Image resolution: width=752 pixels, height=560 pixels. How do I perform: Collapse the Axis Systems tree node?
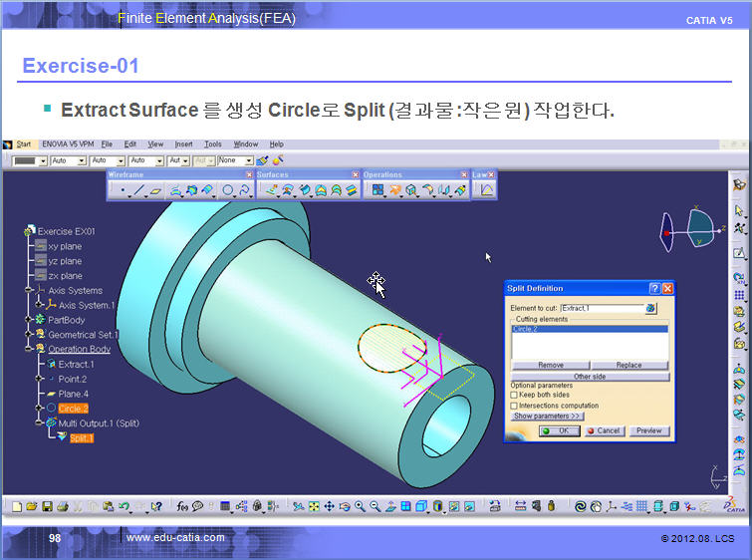tap(28, 290)
